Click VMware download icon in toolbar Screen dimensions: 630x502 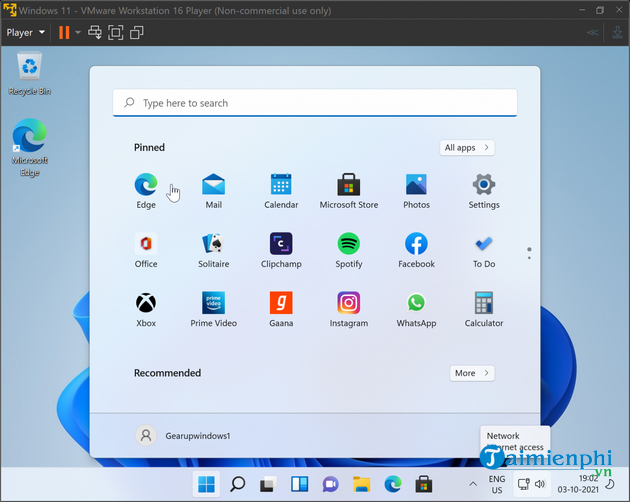[617, 32]
